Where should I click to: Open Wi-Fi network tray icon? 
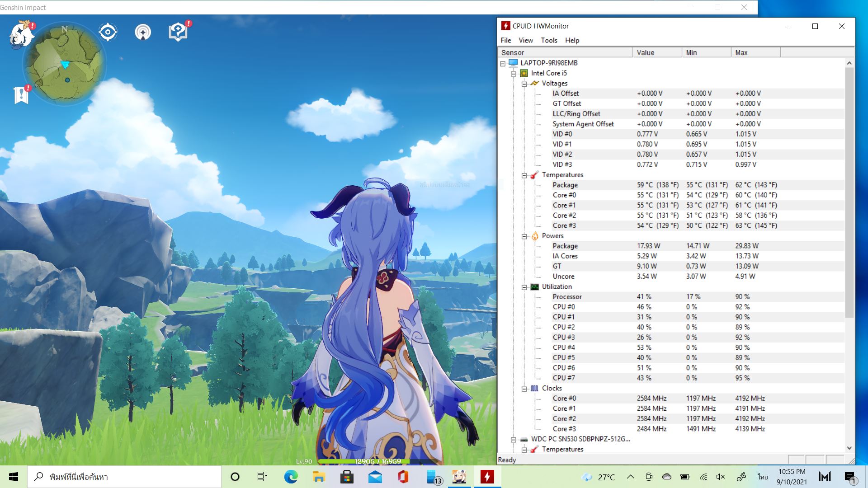pos(703,477)
